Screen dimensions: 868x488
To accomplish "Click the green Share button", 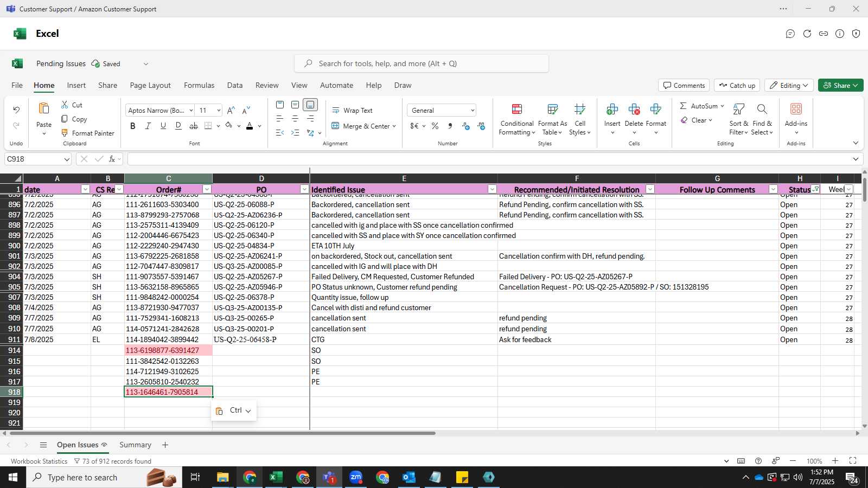I will point(841,85).
